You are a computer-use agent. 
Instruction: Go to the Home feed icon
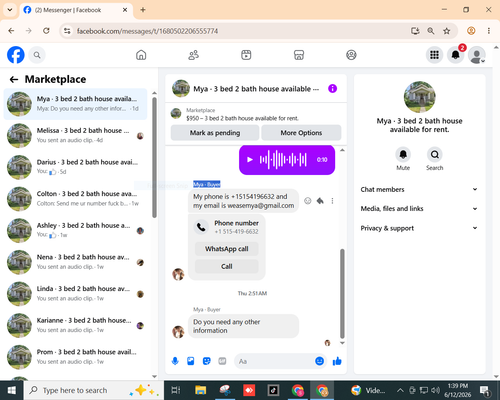[x=141, y=55]
